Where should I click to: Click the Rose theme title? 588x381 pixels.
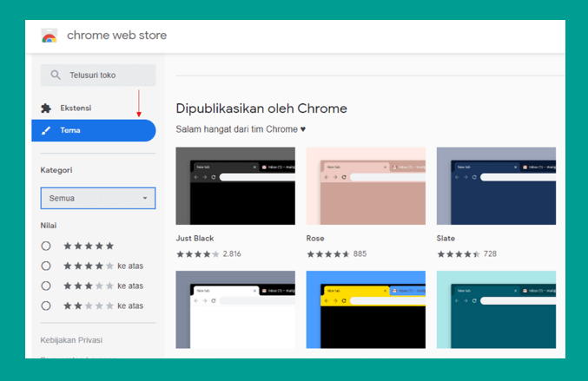(x=315, y=239)
